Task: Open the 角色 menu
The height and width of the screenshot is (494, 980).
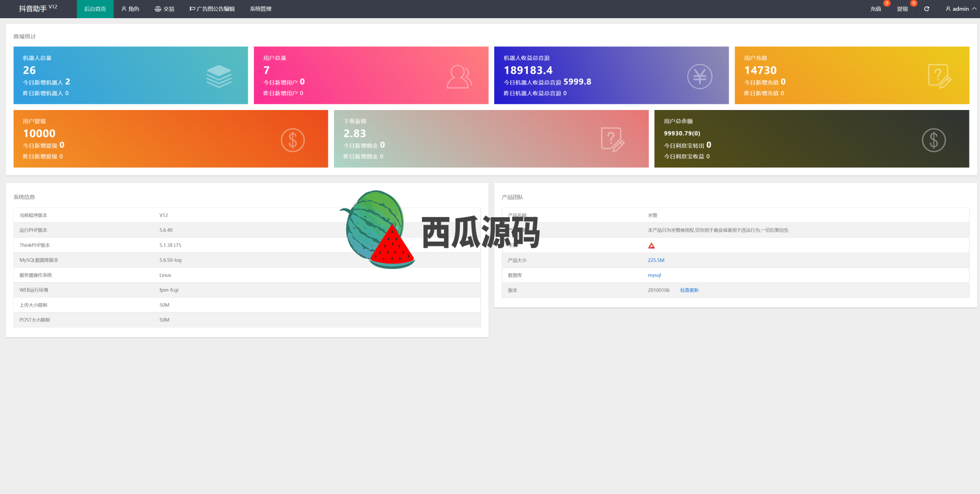Action: 130,9
